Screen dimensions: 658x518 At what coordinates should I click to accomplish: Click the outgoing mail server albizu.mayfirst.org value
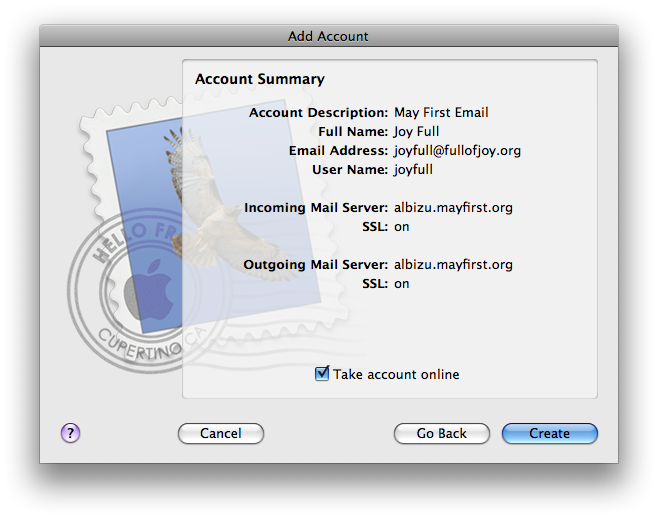tap(453, 265)
